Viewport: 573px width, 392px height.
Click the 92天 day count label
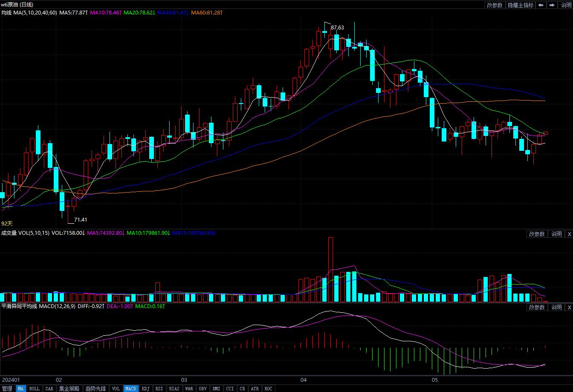[7, 223]
